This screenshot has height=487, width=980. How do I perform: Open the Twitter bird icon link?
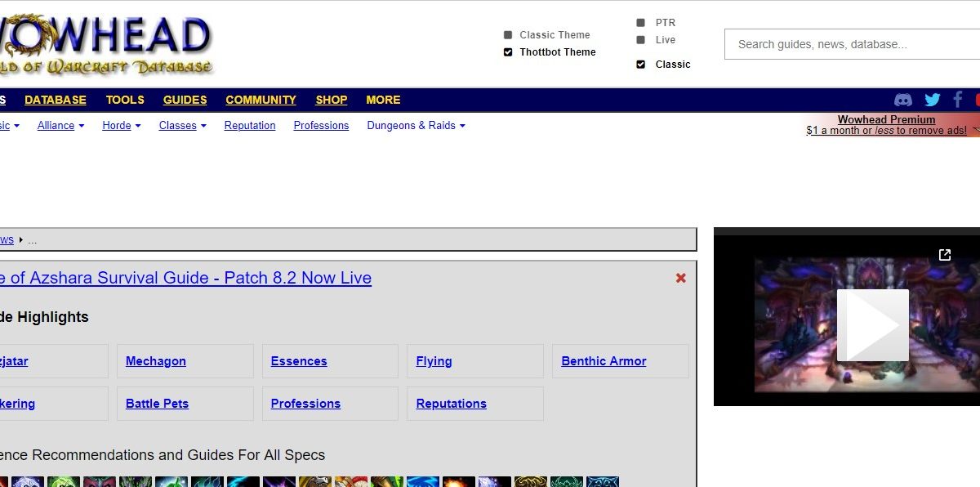pos(932,100)
